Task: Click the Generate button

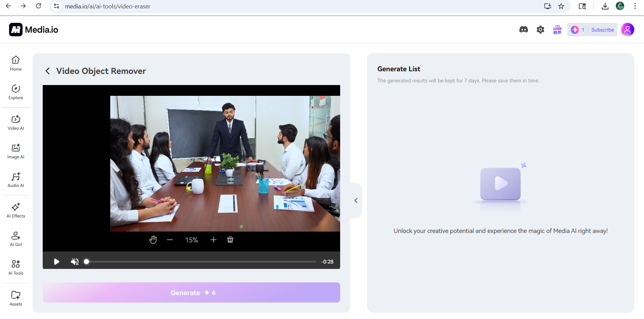Action: click(x=191, y=292)
